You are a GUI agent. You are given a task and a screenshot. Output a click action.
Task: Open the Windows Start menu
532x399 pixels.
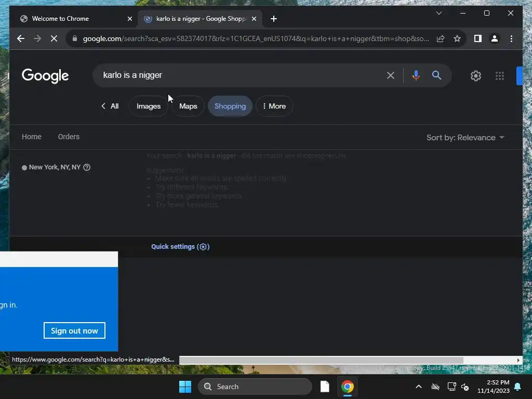185,387
